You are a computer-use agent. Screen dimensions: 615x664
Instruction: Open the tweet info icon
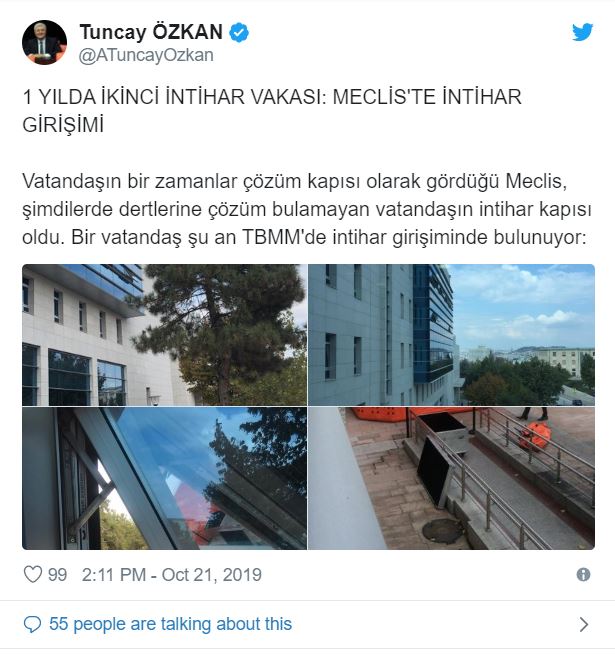click(x=583, y=575)
